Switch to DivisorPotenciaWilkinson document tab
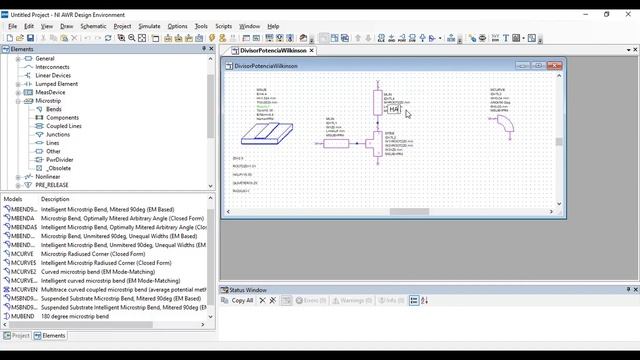 tap(269, 51)
